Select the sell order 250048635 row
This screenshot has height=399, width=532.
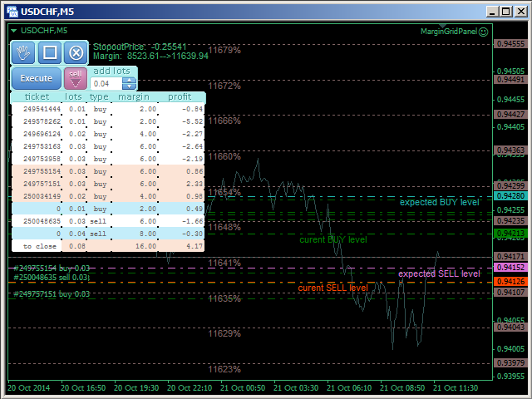pyautogui.click(x=42, y=222)
